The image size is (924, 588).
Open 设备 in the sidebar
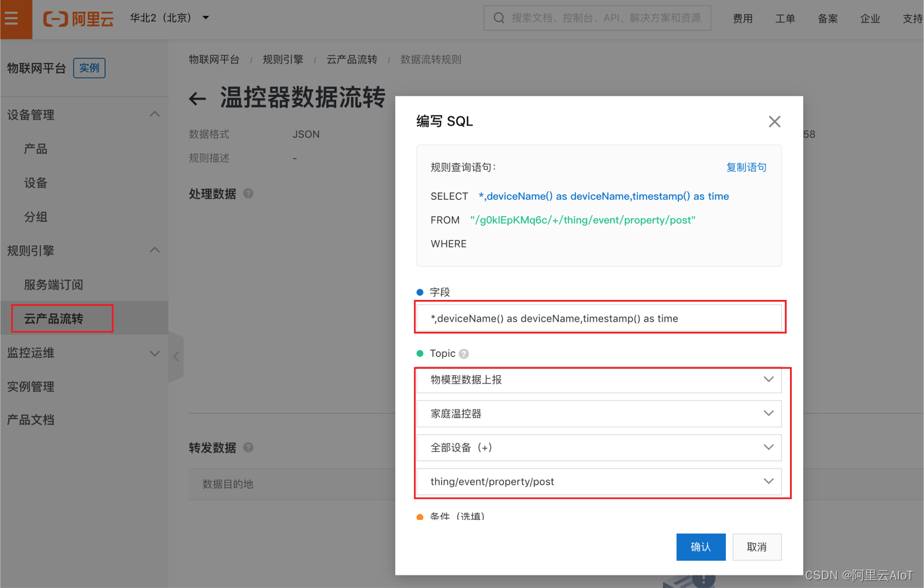[x=36, y=183]
